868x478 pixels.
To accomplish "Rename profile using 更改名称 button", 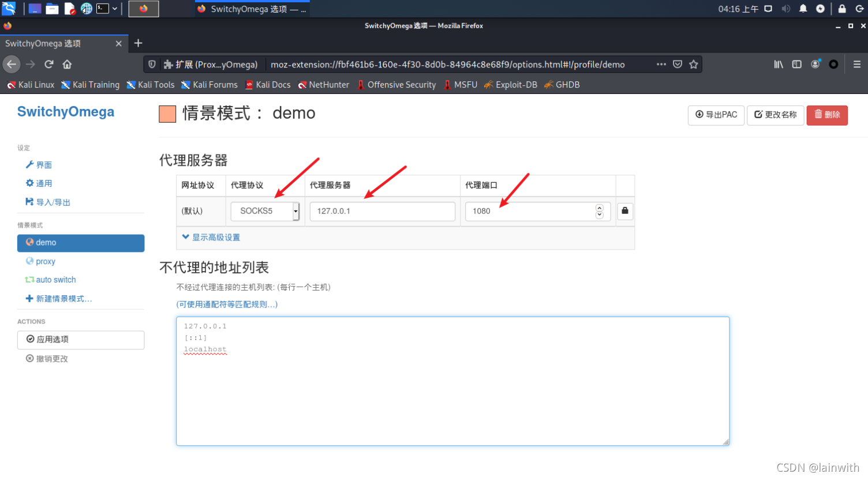I will 775,115.
